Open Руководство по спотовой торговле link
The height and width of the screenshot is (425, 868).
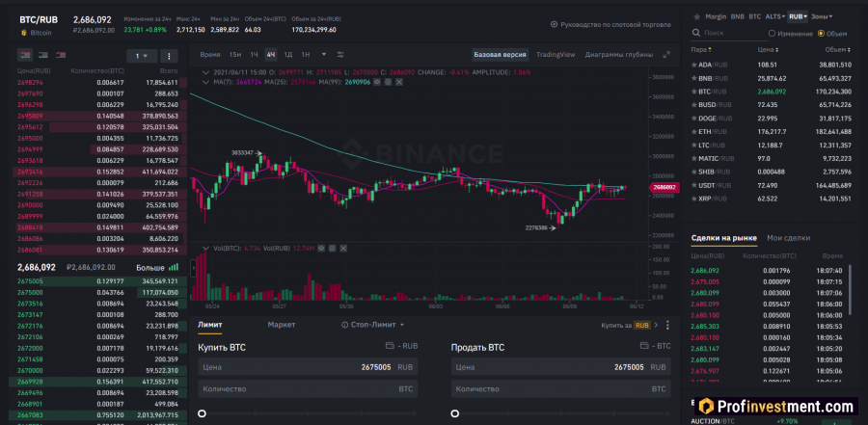pyautogui.click(x=610, y=24)
